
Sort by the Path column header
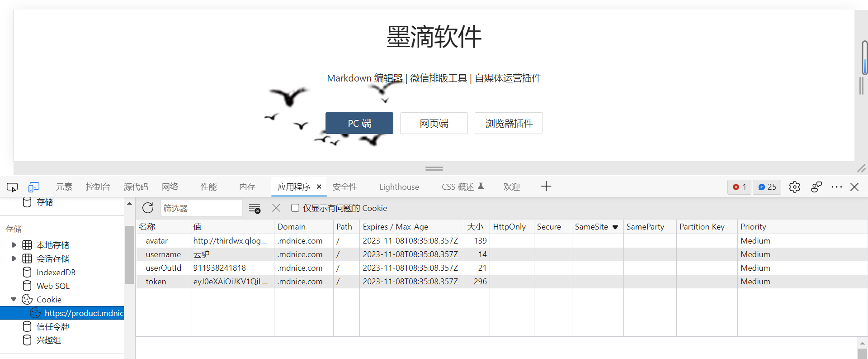[346, 227]
